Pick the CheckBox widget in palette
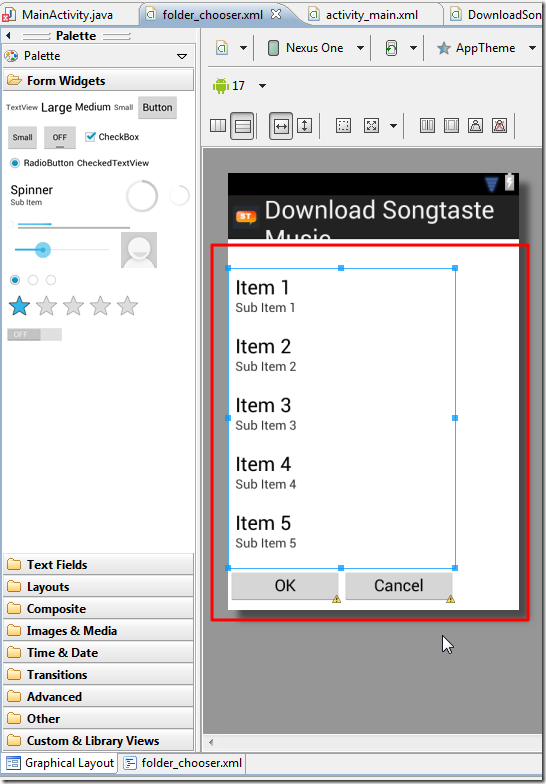Screen dimensions: 546x784 click(112, 137)
